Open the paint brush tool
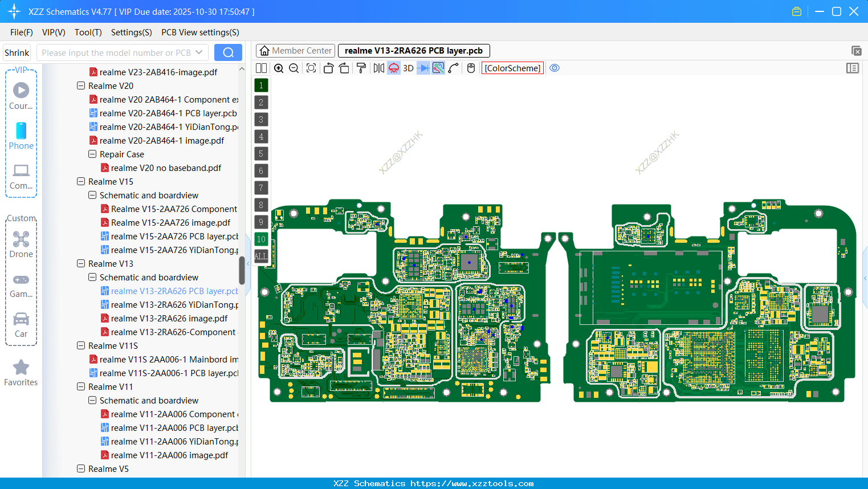The height and width of the screenshot is (489, 868). tap(361, 68)
